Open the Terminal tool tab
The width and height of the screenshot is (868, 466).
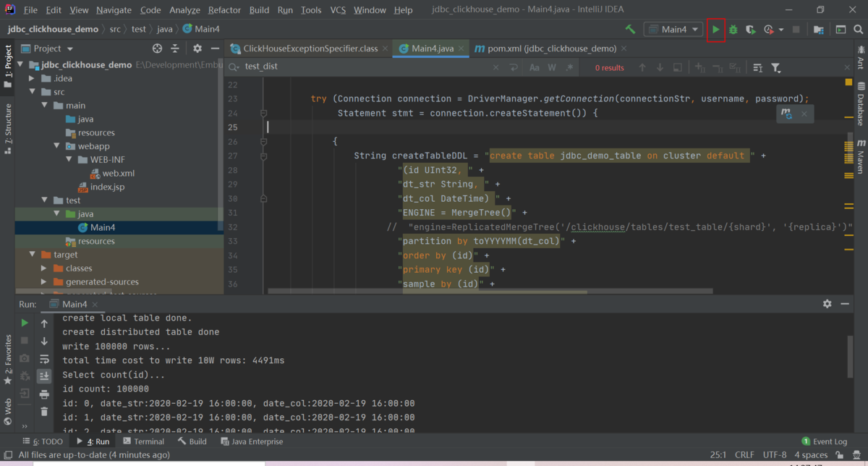coord(143,441)
